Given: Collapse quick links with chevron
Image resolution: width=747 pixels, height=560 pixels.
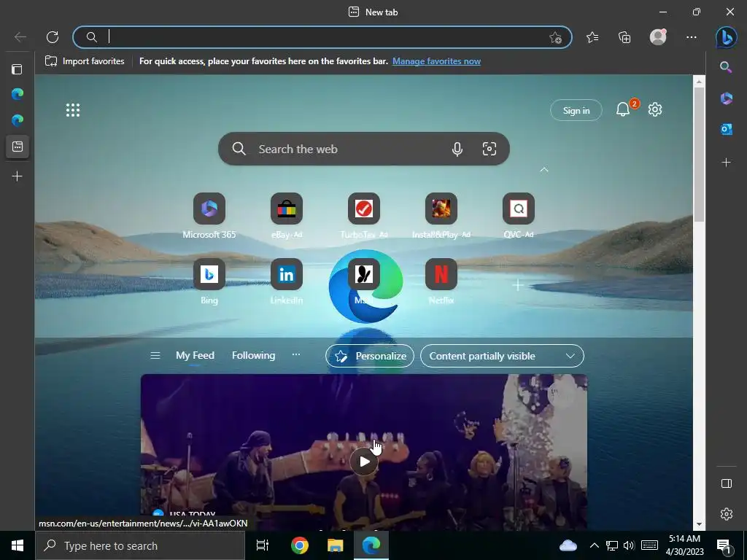Looking at the screenshot, I should coord(544,169).
